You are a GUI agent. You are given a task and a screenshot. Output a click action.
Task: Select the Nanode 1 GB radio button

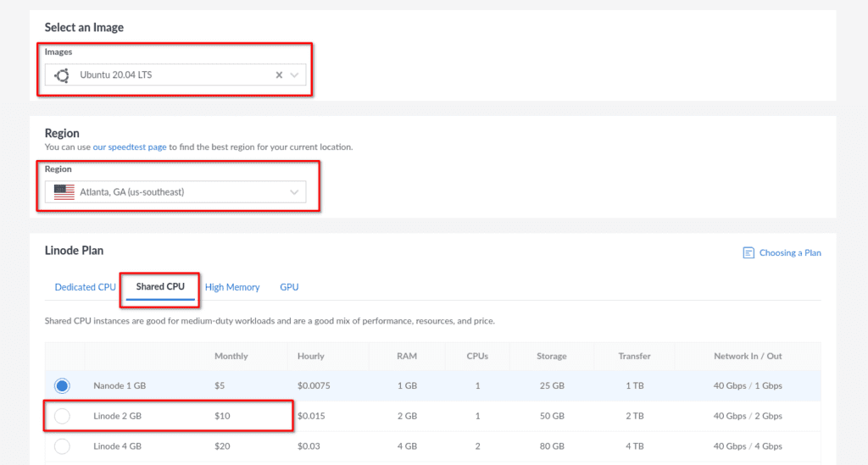62,385
